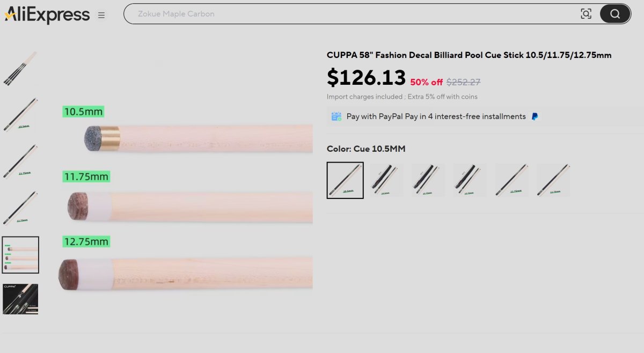Image resolution: width=644 pixels, height=353 pixels.
Task: Open image search camera icon
Action: [x=586, y=14]
